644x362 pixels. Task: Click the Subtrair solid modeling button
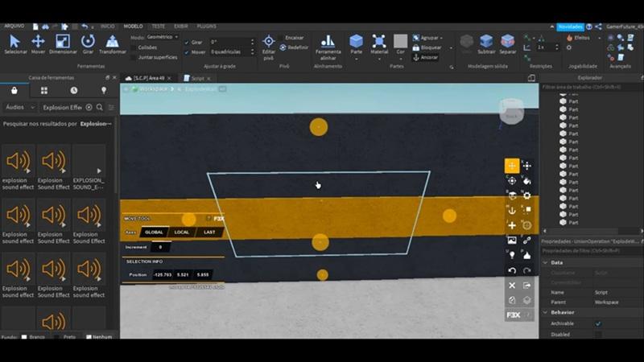(x=486, y=44)
